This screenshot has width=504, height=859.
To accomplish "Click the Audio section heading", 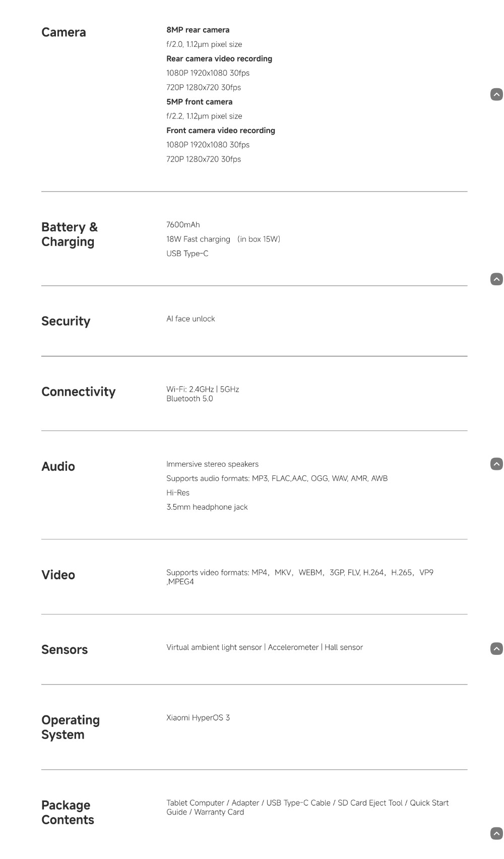I will [x=58, y=466].
